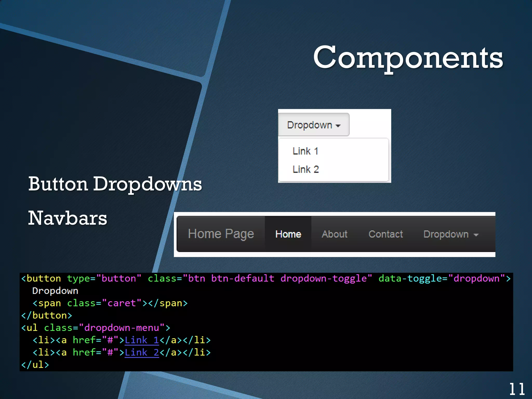Click the closing </ul> code line
Screen dimensions: 532x399
tap(35, 365)
